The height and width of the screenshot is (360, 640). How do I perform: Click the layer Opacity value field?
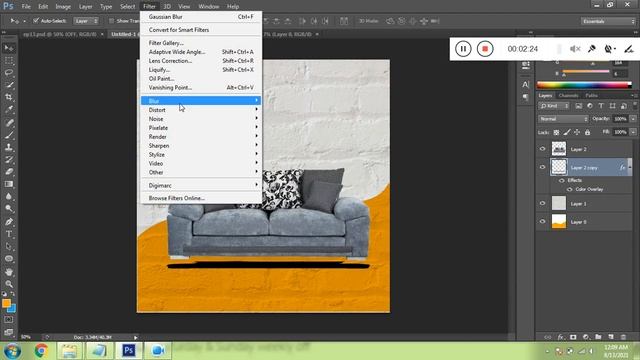(620, 119)
